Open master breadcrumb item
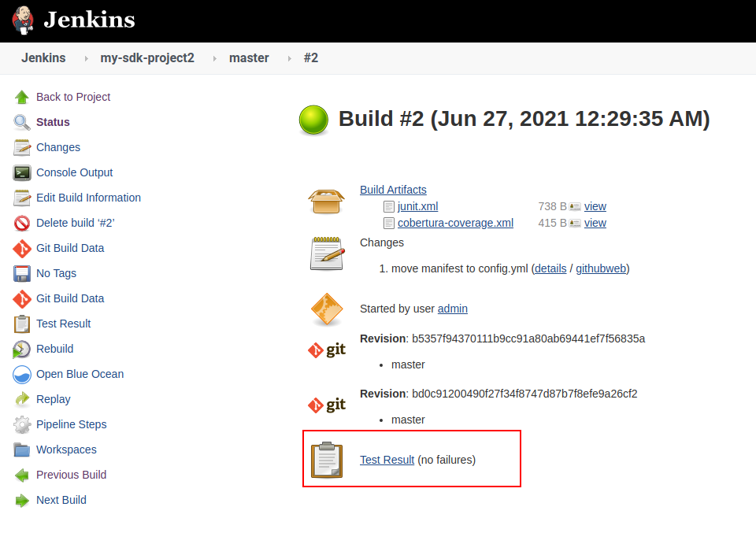The height and width of the screenshot is (555, 756). (x=249, y=57)
